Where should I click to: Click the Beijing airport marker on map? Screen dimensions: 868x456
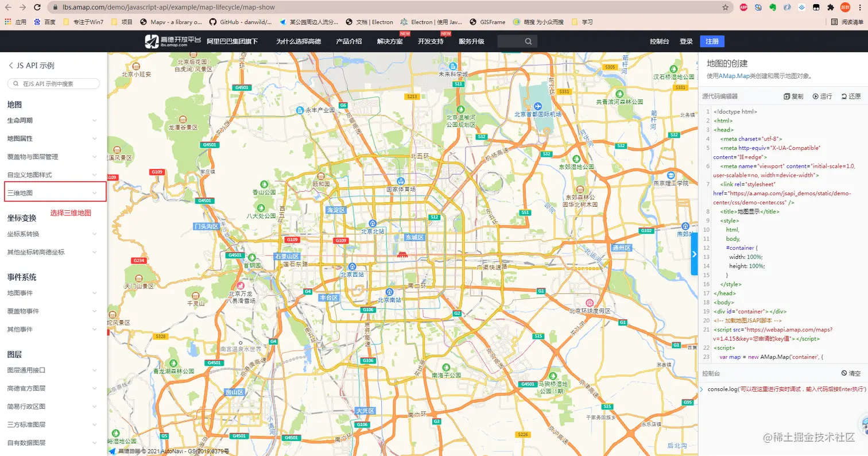pos(537,106)
